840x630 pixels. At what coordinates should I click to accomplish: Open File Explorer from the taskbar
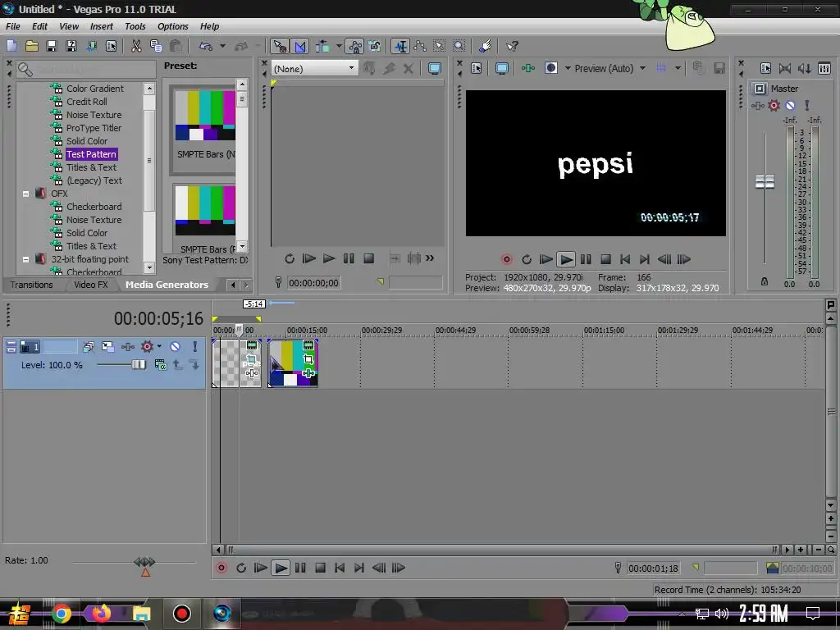pos(141,614)
